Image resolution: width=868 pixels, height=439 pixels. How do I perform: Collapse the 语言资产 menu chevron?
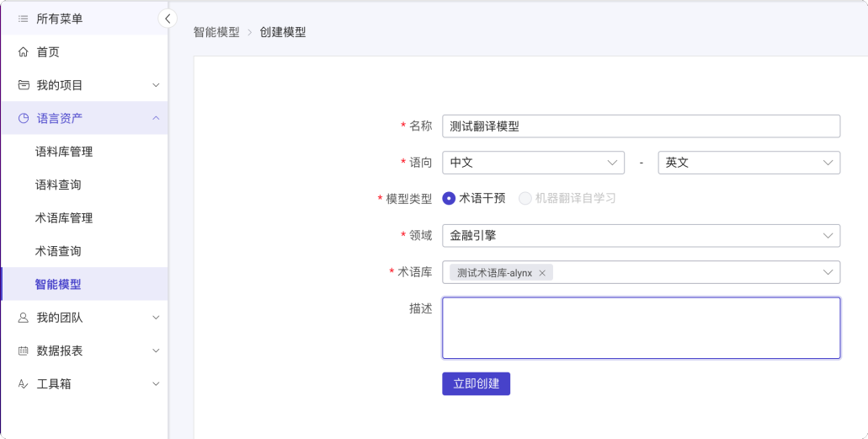[x=156, y=118]
